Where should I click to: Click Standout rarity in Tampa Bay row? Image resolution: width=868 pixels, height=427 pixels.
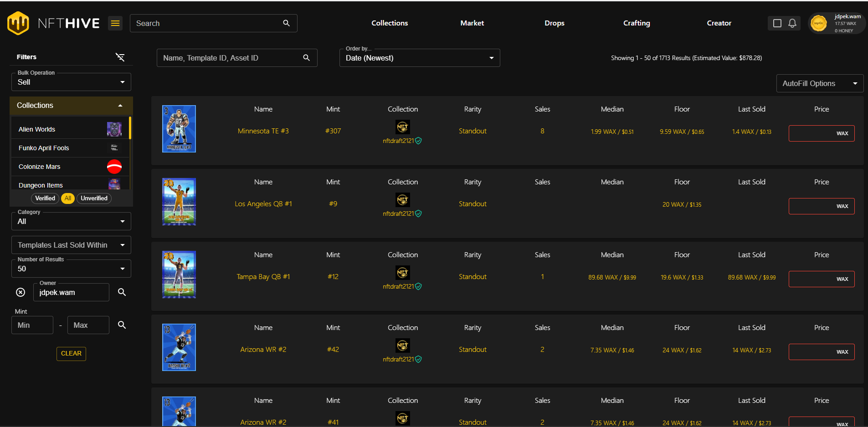click(473, 277)
